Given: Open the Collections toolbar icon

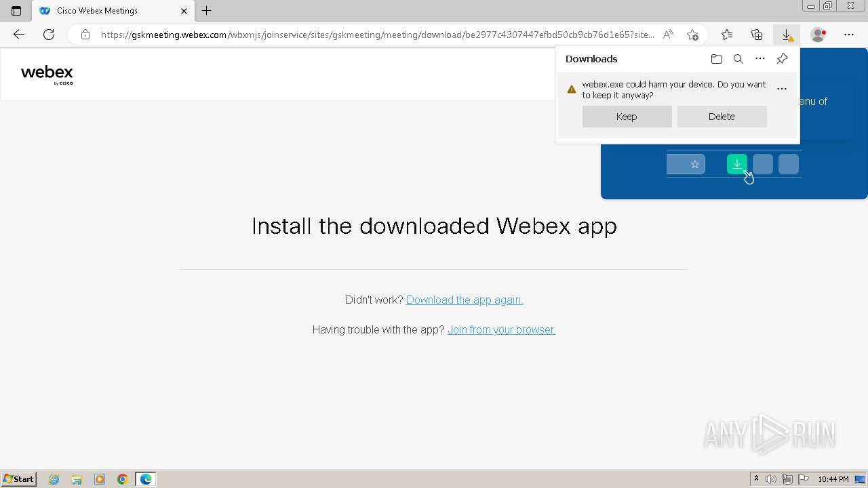Looking at the screenshot, I should [757, 35].
